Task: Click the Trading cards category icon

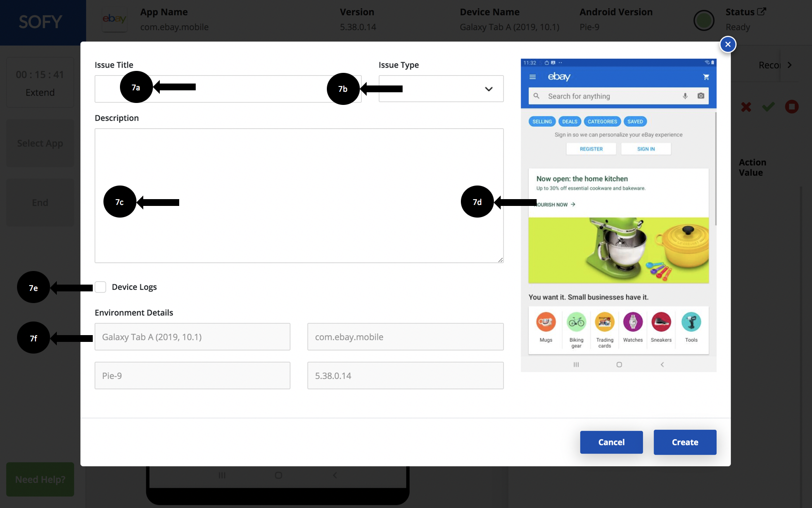Action: [x=605, y=322]
